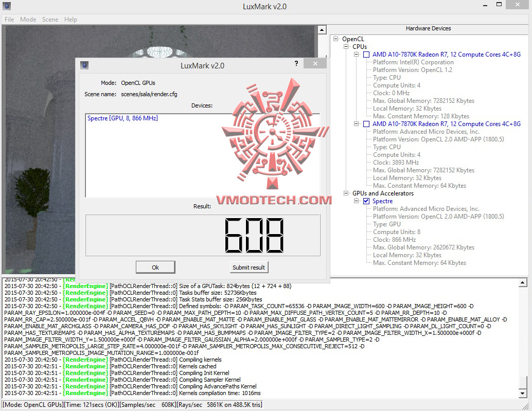Screen dimensions: 532x411
Task: Click the LuxMark icon in result dialog title
Action: tap(84, 65)
